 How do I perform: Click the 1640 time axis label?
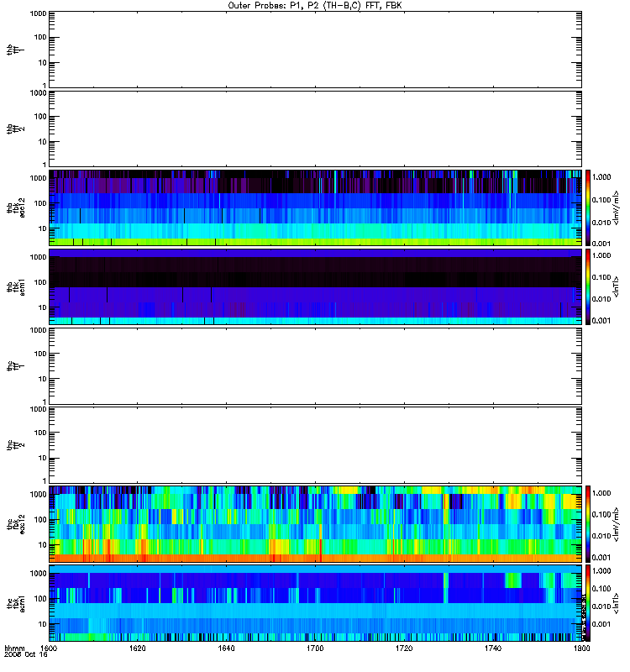(x=226, y=648)
